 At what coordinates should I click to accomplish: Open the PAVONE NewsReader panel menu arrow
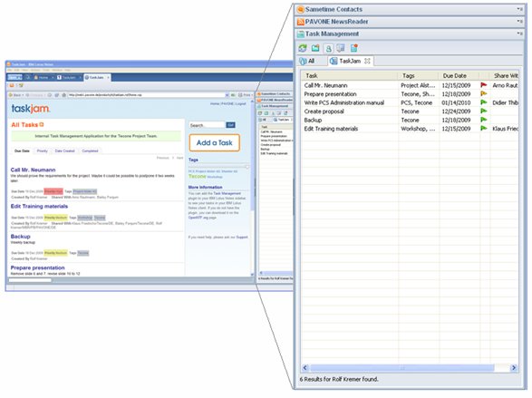coord(519,22)
